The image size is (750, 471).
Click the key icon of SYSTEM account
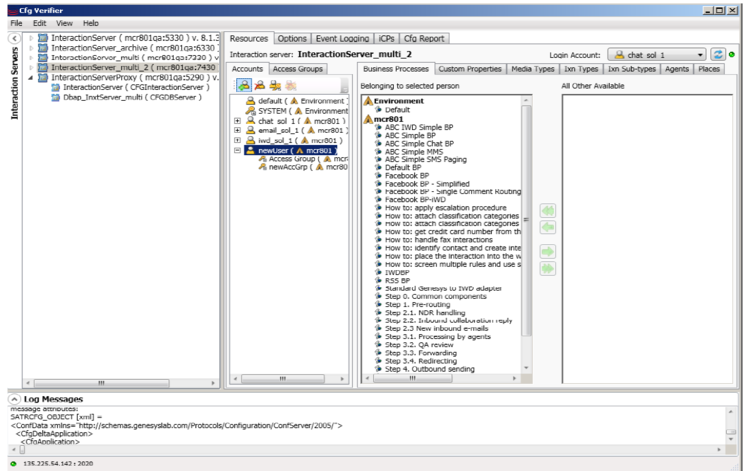(x=250, y=111)
